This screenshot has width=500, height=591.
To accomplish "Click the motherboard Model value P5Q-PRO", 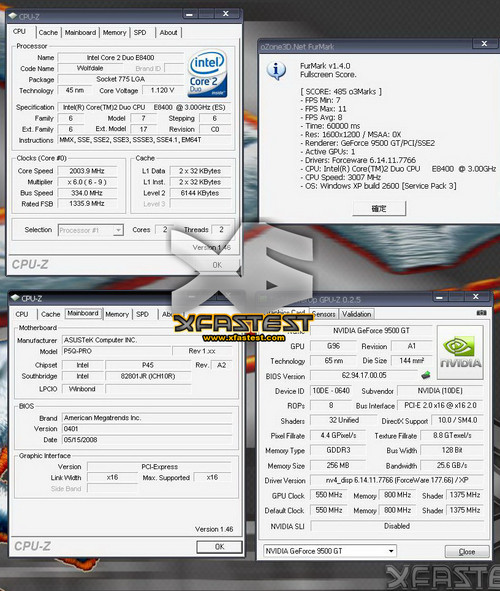I will pyautogui.click(x=116, y=351).
